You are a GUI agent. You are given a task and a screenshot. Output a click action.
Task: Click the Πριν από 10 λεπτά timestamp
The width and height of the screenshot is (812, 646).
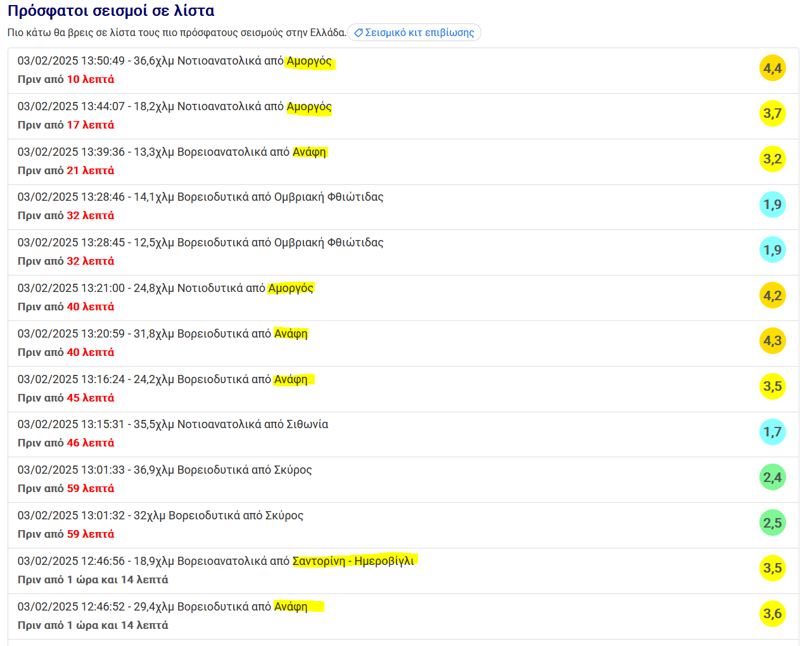66,79
